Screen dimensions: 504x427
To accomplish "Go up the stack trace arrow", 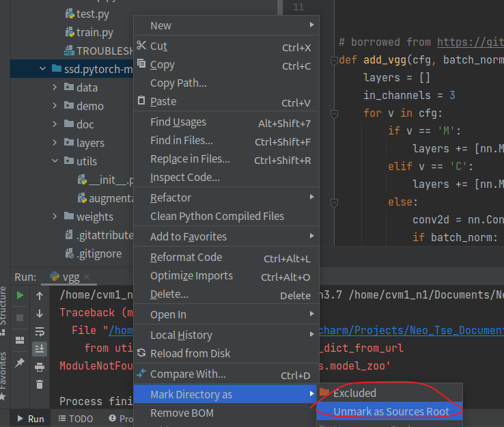I will 40,296.
